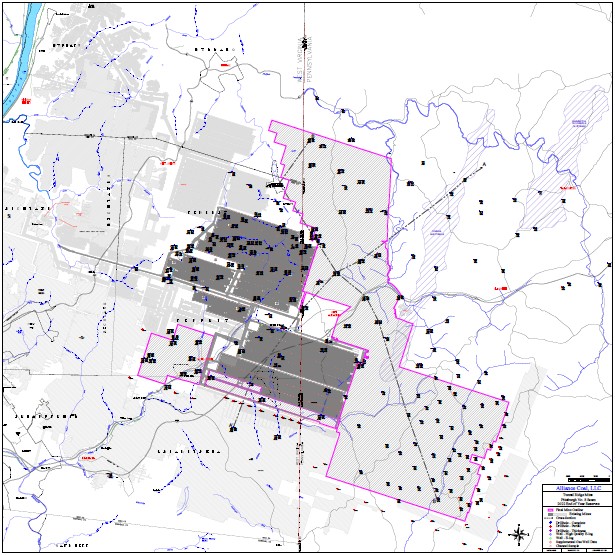615x555 pixels.
Task: Click the Well E-log legend symbol
Action: (549, 538)
